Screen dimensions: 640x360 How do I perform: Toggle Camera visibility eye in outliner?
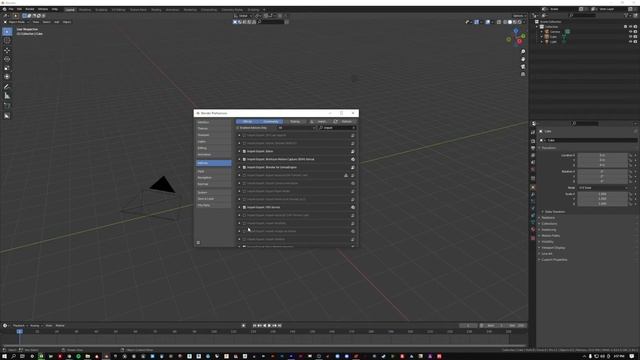click(x=630, y=31)
